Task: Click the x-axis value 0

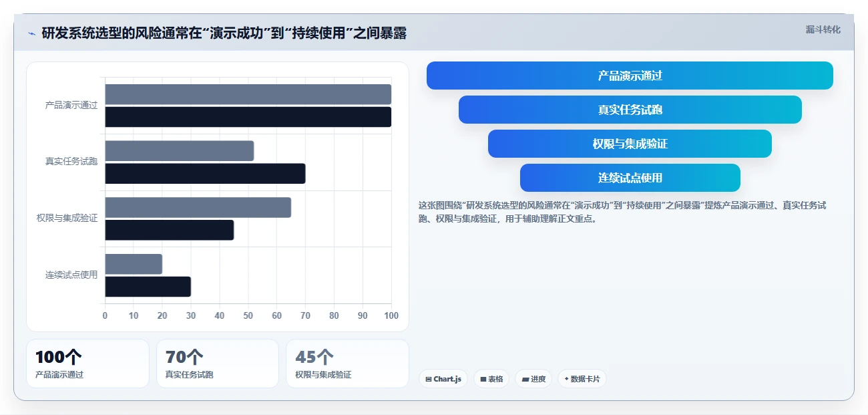Action: (105, 315)
